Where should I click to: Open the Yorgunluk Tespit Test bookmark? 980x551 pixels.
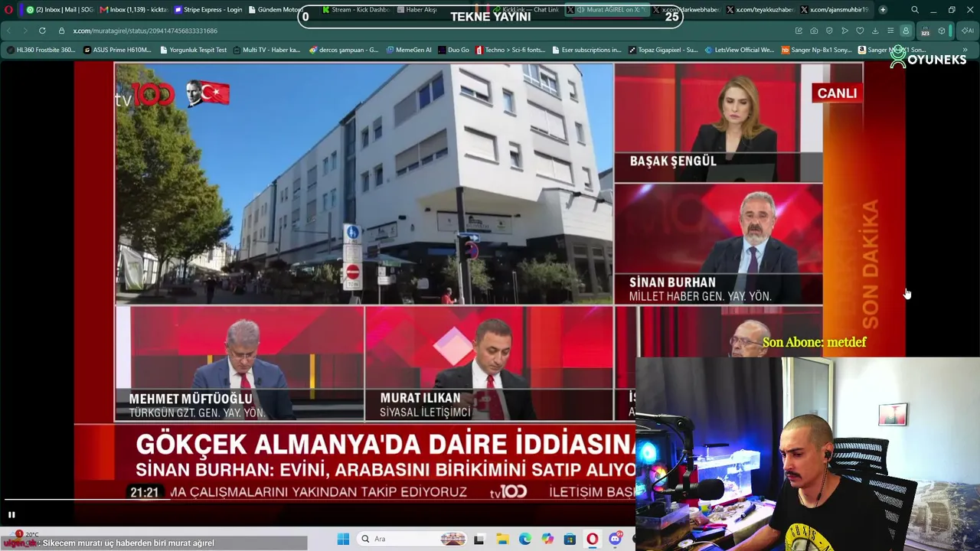193,50
